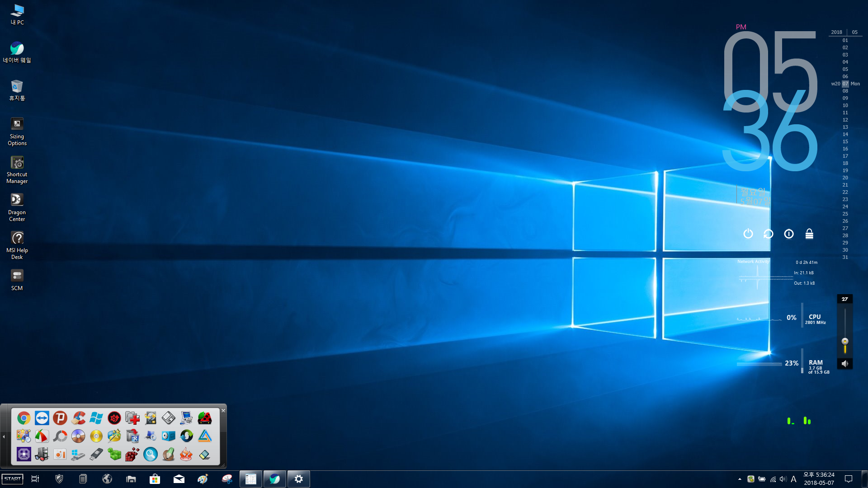Screen dimensions: 868x488
Task: Launch the purple CPU-Z chip icon
Action: tap(24, 454)
